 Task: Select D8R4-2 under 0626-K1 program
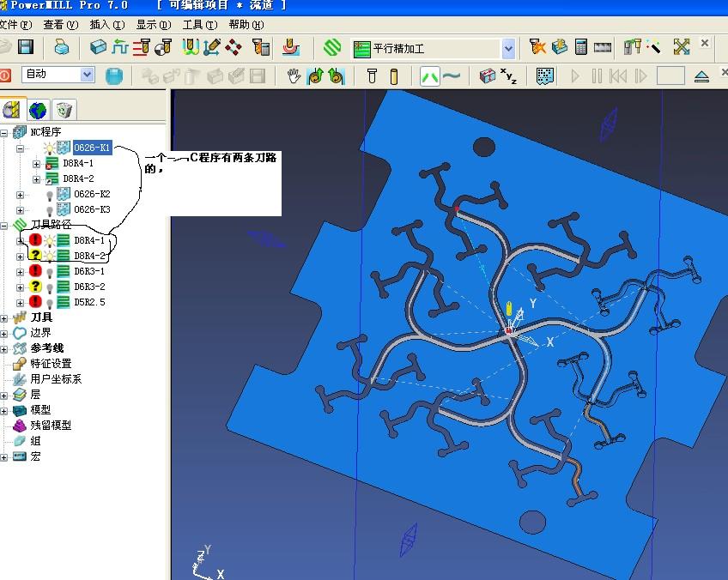(78, 178)
